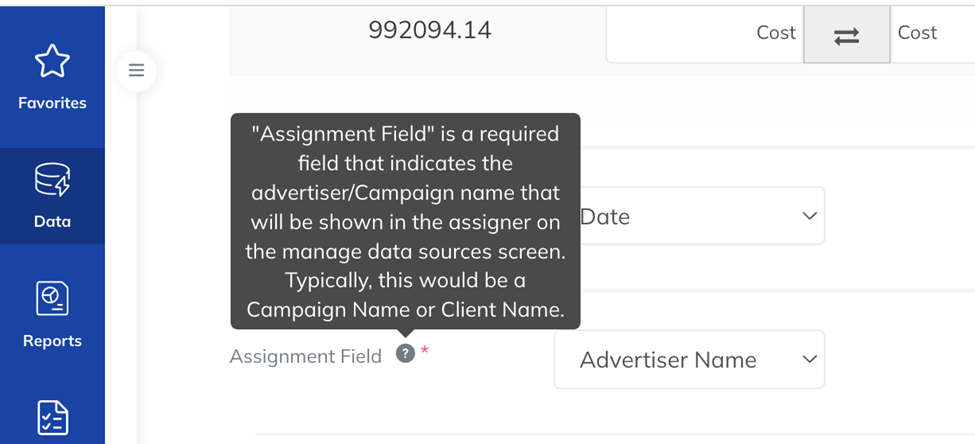Toggle the hamburger sidebar collapse button
Viewport: 975px width, 444px height.
click(136, 70)
